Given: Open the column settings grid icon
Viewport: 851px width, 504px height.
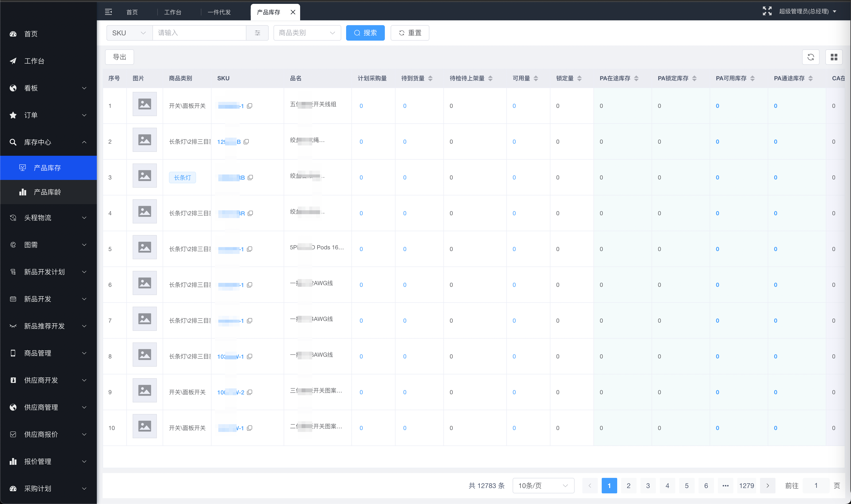Looking at the screenshot, I should 834,57.
